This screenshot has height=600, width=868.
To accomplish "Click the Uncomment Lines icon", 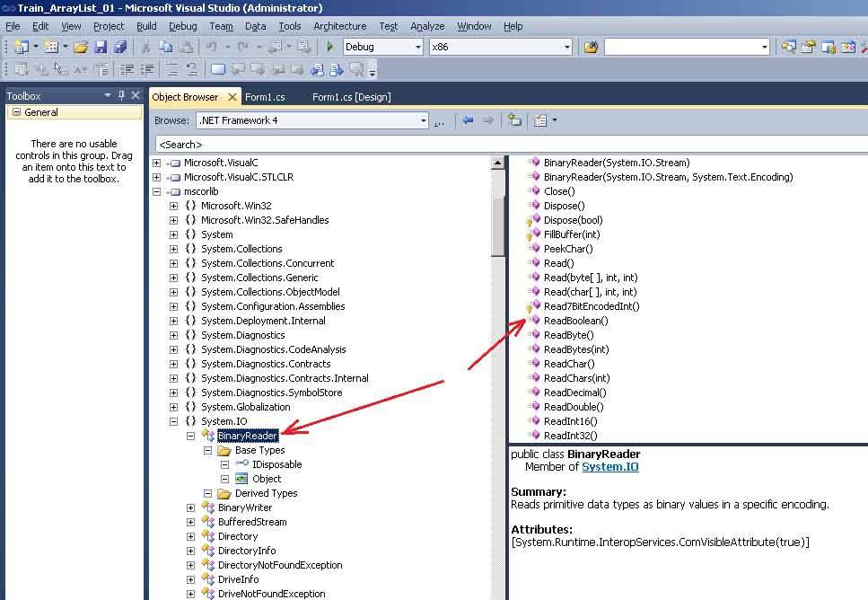I will [191, 70].
